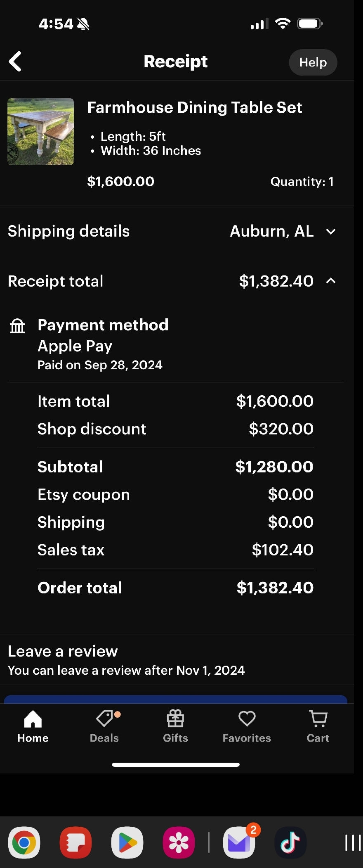Launch TikTok from the dock
363x868 pixels.
tap(290, 842)
